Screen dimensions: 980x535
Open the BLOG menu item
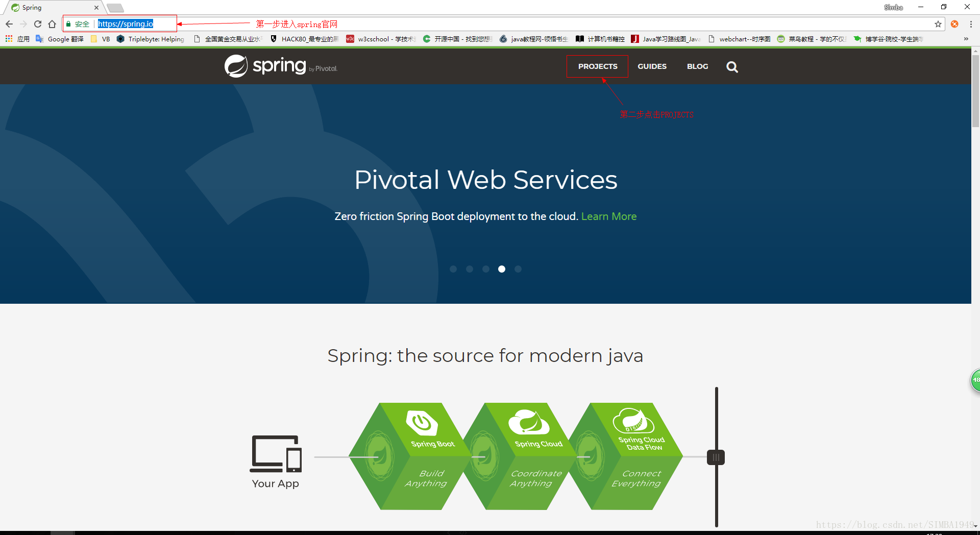coord(697,66)
